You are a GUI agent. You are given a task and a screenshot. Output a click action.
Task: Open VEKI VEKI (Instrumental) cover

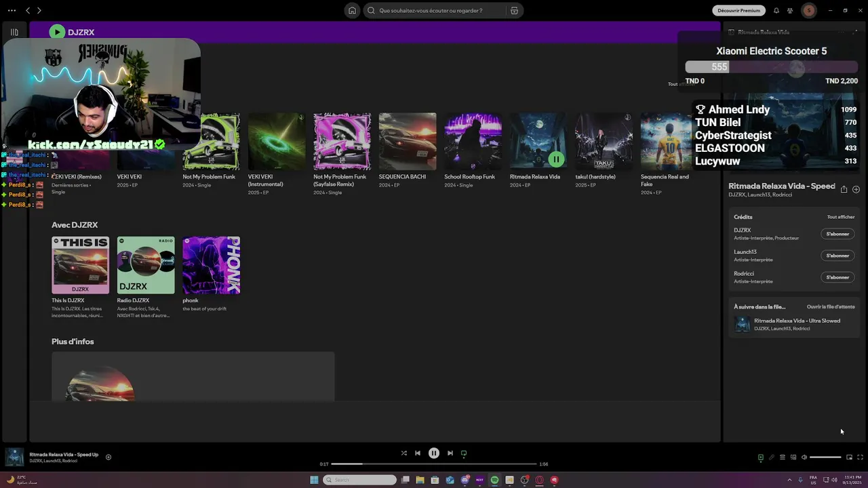pos(277,142)
